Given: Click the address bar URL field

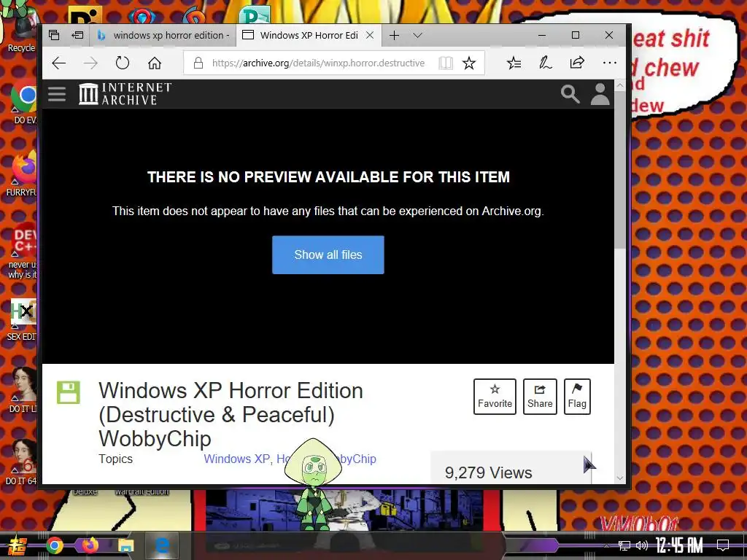Looking at the screenshot, I should (318, 63).
